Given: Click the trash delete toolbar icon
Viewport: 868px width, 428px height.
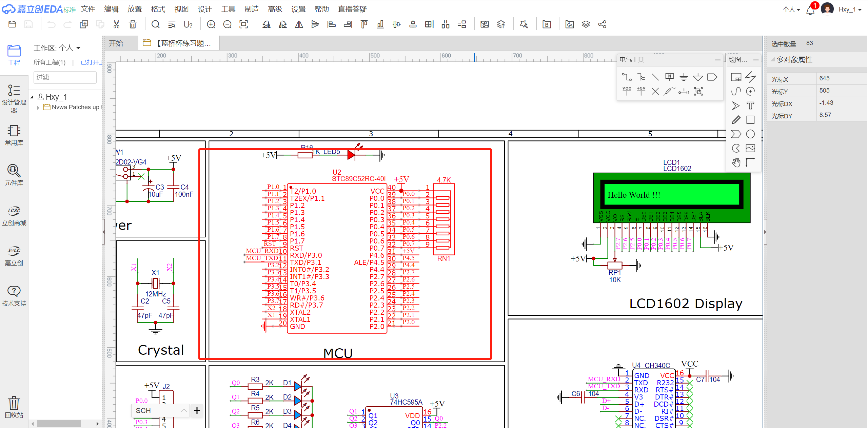Looking at the screenshot, I should (x=133, y=24).
